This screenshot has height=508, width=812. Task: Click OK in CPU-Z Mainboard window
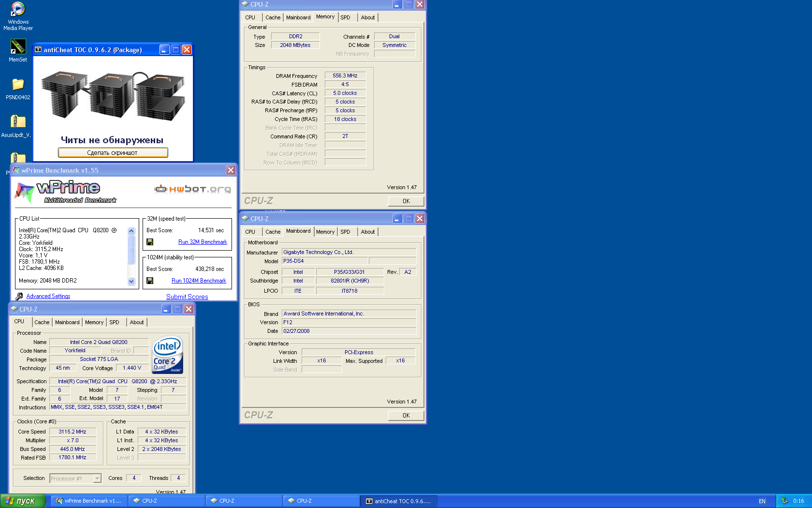[406, 416]
